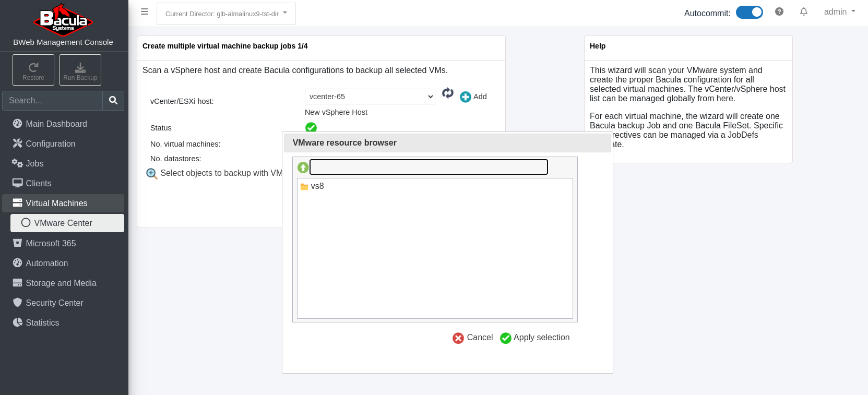Open Configuration menu
The image size is (868, 395).
(x=63, y=143)
